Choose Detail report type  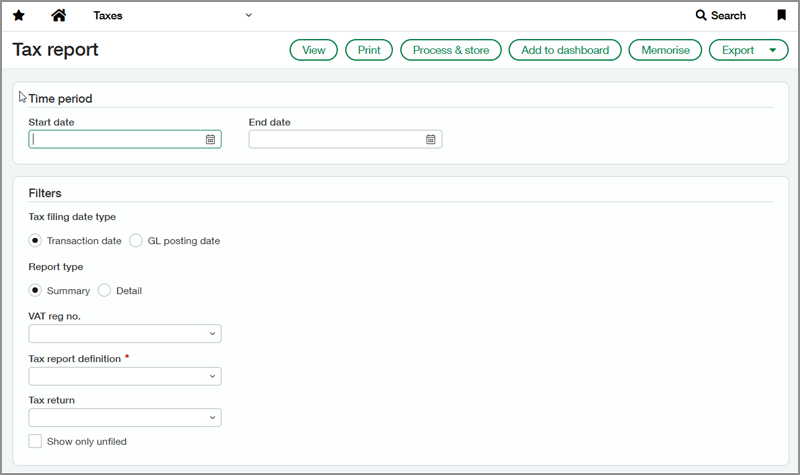[x=104, y=291]
